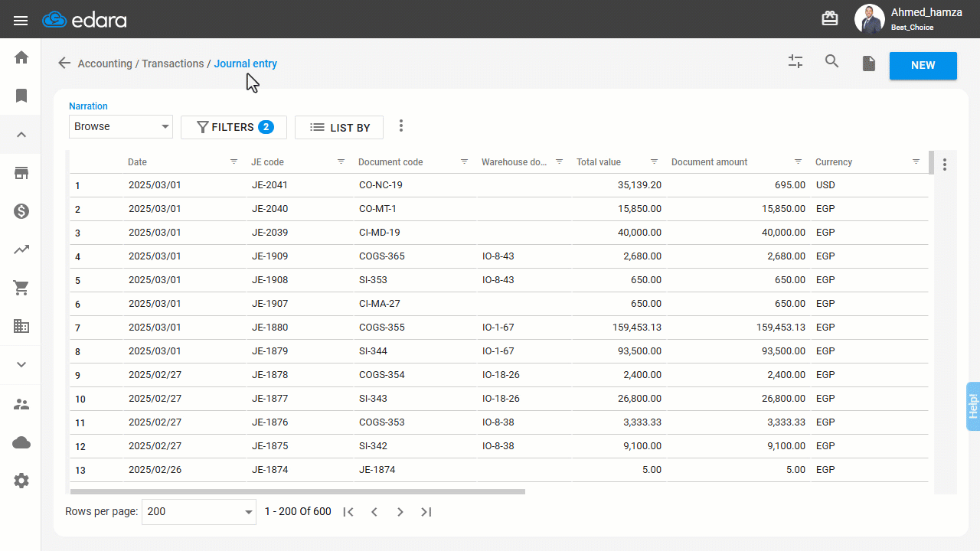Viewport: 980px width, 551px height.
Task: Expand the sidebar section with down chevron
Action: [21, 364]
